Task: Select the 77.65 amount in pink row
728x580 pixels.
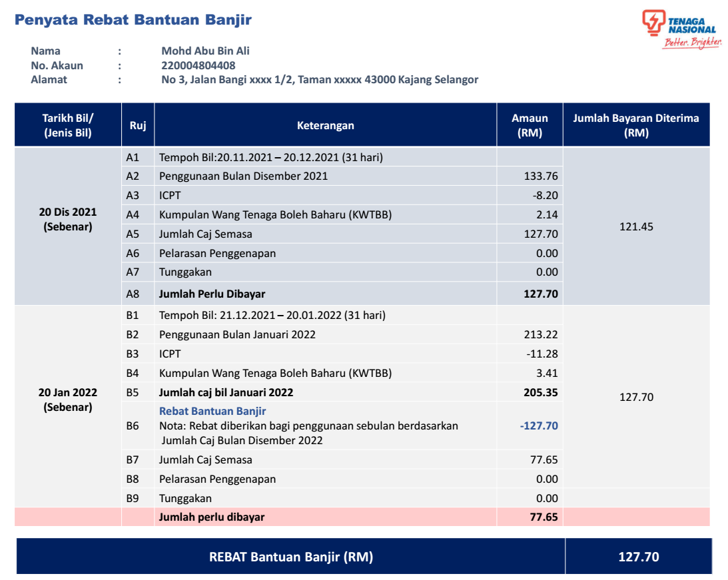Action: [544, 517]
